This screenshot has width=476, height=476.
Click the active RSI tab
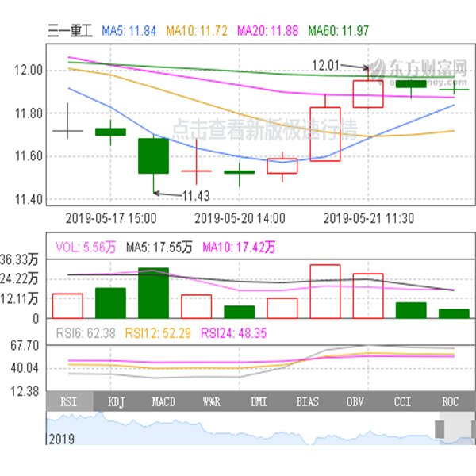pos(69,401)
